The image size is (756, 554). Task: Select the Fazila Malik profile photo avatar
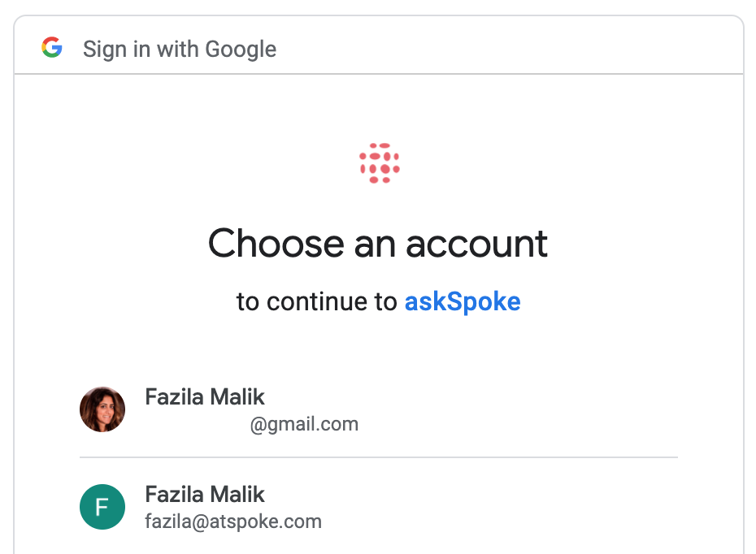(x=102, y=409)
